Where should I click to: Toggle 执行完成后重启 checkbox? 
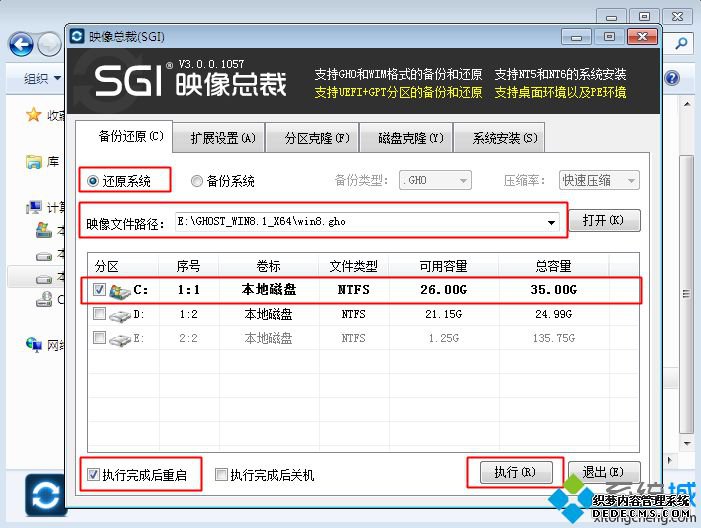(x=93, y=474)
